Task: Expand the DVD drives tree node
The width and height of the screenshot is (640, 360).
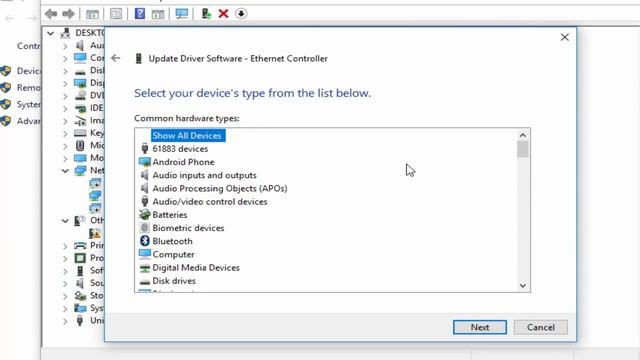Action: 65,96
